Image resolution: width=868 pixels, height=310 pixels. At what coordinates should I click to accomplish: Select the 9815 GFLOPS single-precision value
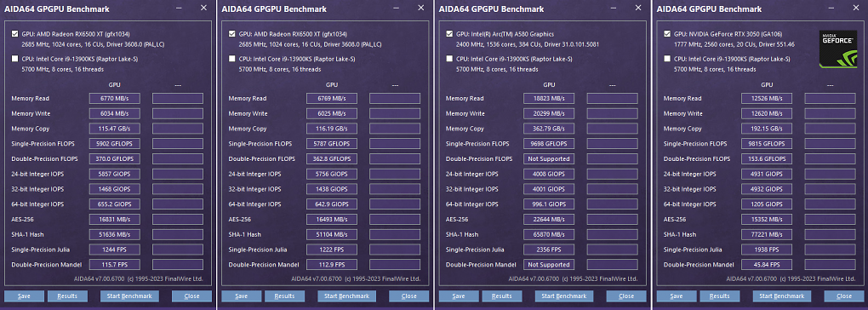tap(767, 144)
